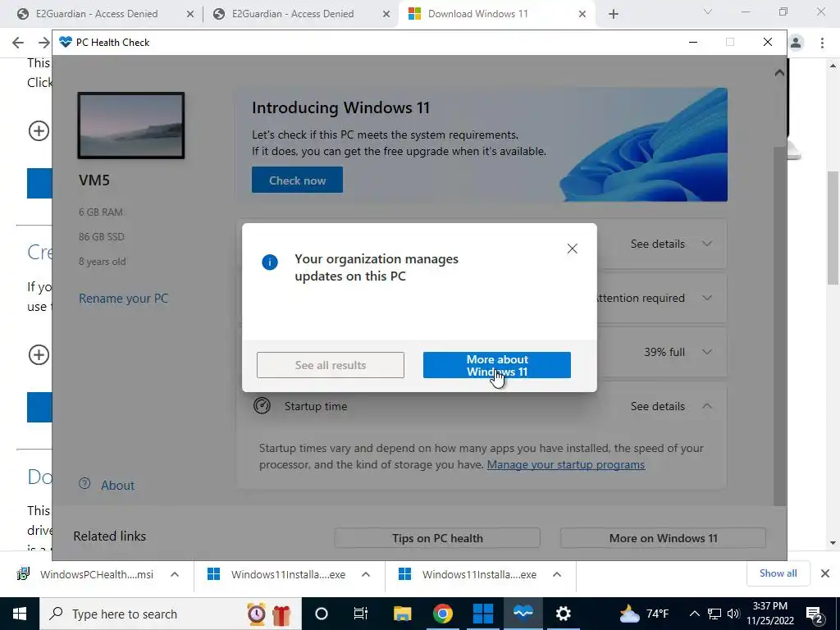Open the About link
The height and width of the screenshot is (630, 840).
tap(118, 486)
